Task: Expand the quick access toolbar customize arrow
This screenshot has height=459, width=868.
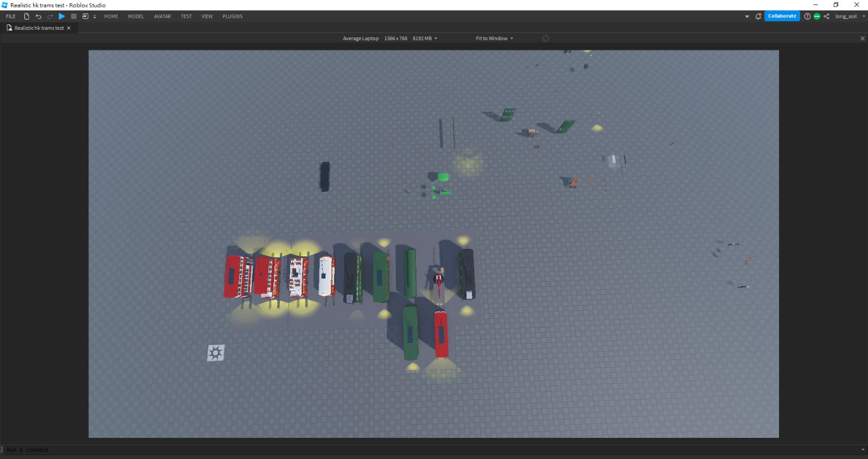Action: 94,17
